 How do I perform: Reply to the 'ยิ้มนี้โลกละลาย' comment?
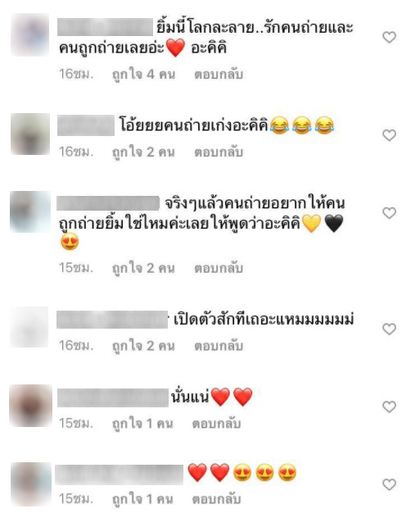(x=219, y=75)
